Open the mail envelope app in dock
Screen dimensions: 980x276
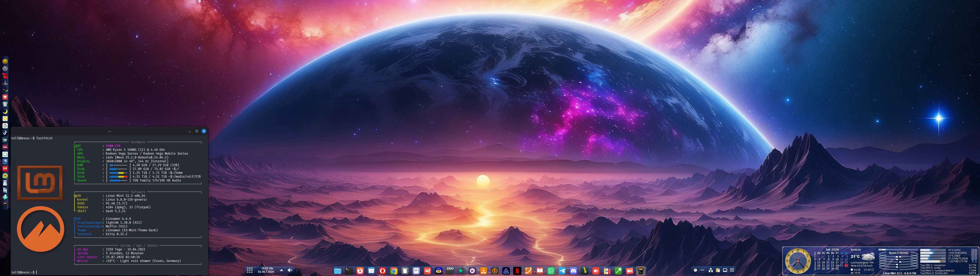click(x=371, y=271)
